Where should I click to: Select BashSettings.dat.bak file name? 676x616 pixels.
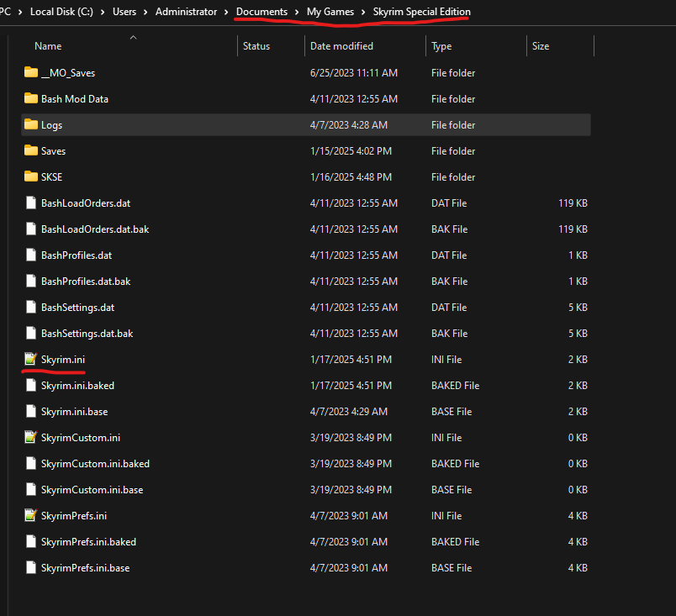coord(87,334)
